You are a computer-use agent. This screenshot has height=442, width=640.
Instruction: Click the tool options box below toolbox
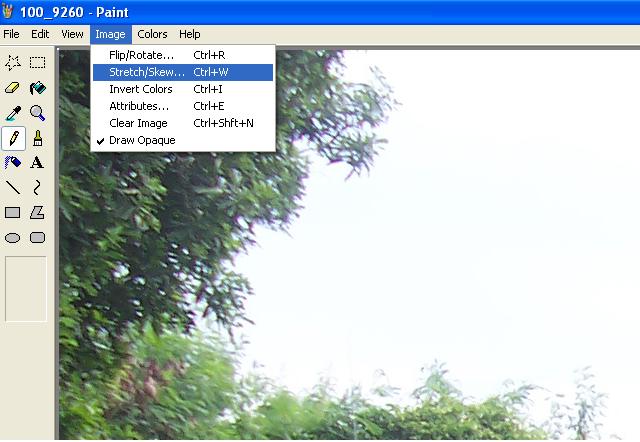click(26, 289)
